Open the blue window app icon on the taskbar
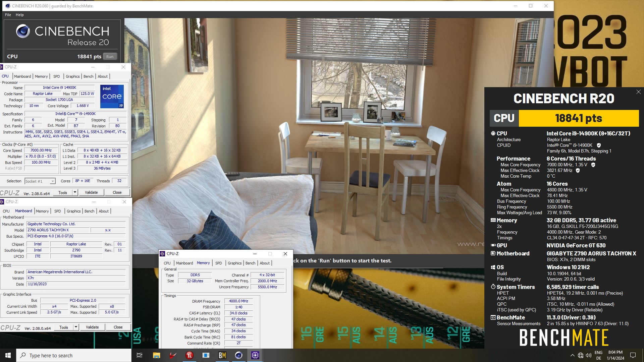This screenshot has width=644, height=362. point(206,355)
